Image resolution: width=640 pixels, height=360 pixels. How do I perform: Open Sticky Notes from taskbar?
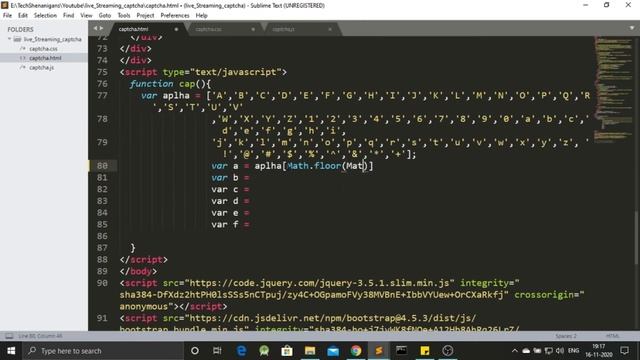tap(424, 351)
